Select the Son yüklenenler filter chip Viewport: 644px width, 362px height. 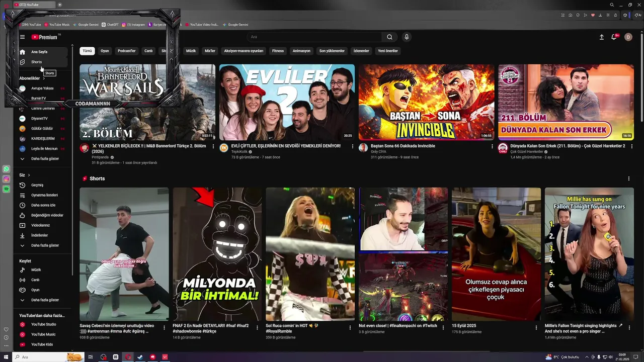pos(332,51)
